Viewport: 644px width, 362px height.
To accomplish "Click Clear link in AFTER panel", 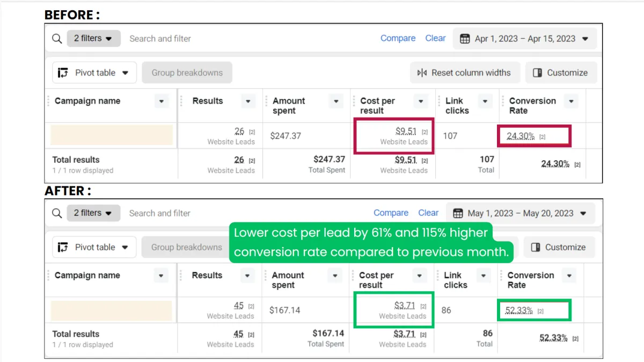I will pyautogui.click(x=428, y=213).
